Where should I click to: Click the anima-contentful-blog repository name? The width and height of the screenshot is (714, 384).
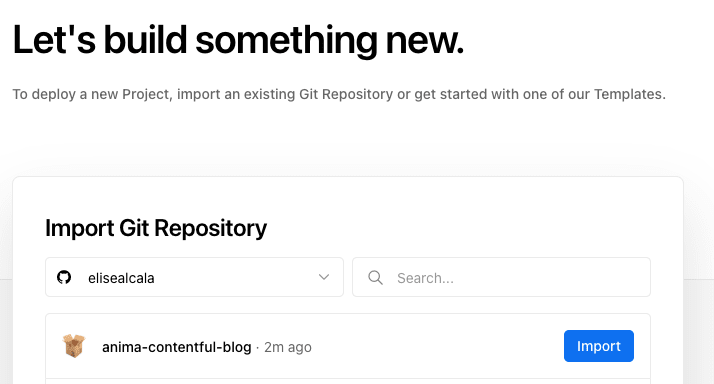click(x=177, y=347)
